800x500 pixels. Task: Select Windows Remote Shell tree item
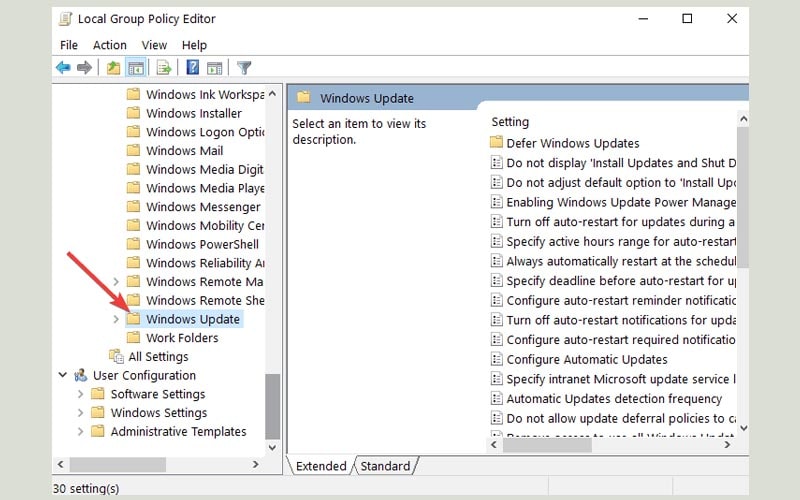pyautogui.click(x=205, y=300)
